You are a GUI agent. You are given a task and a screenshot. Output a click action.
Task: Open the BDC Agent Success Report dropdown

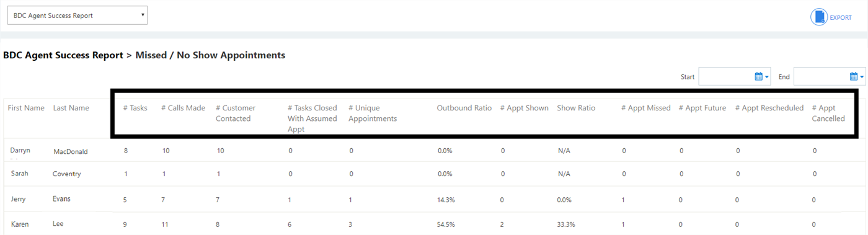[77, 16]
